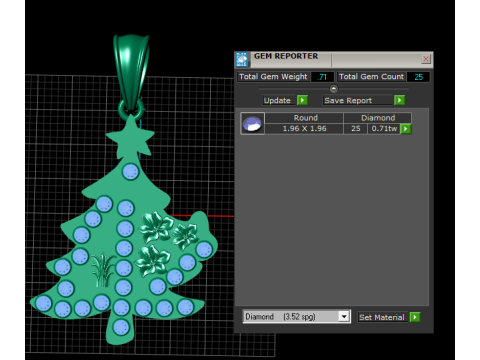Click the Total Gem Count label
Image resolution: width=480 pixels, height=360 pixels.
371,77
